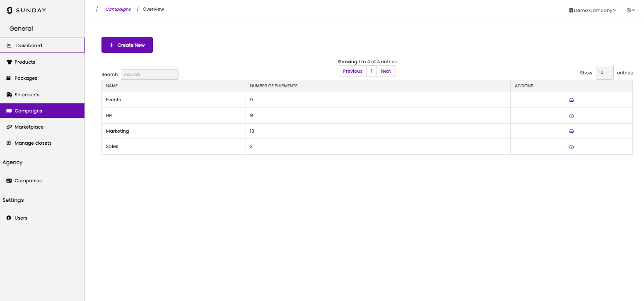The width and height of the screenshot is (644, 301).
Task: Open the settings gear dropdown menu
Action: click(631, 10)
